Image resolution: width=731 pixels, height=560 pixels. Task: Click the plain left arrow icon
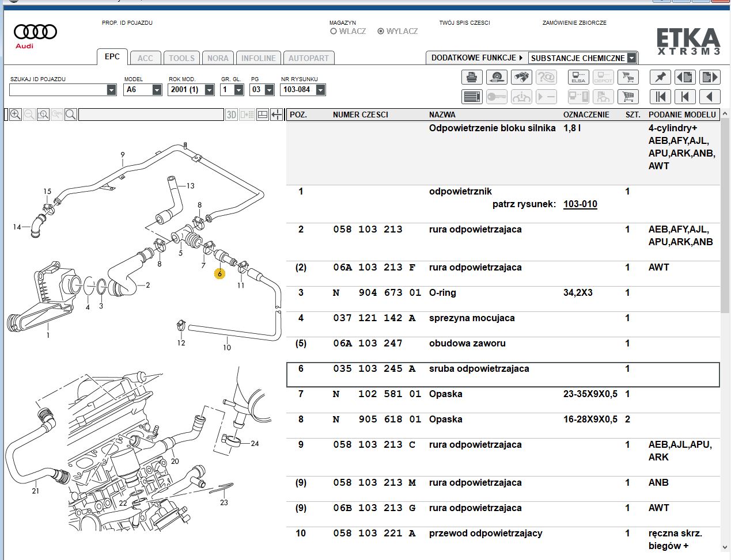[x=710, y=97]
